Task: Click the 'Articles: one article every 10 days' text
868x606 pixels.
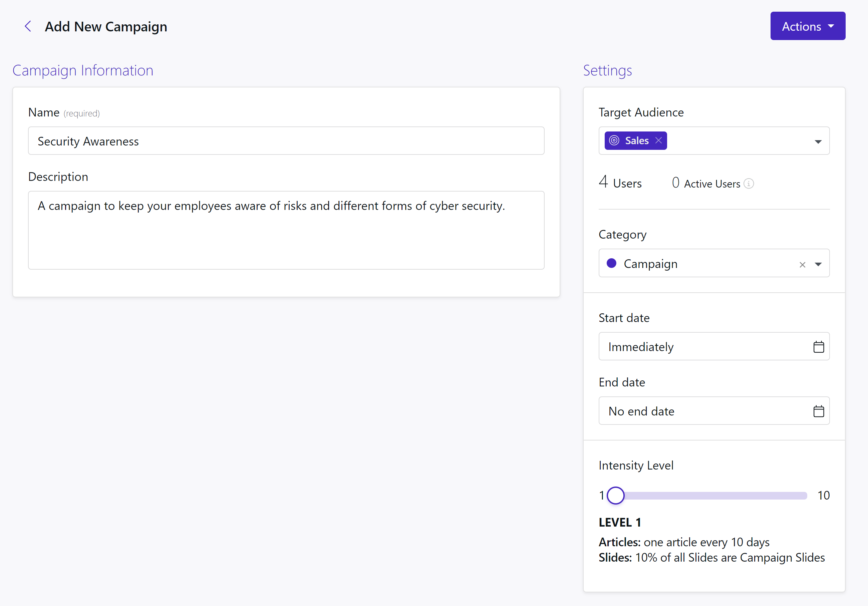Action: (684, 542)
